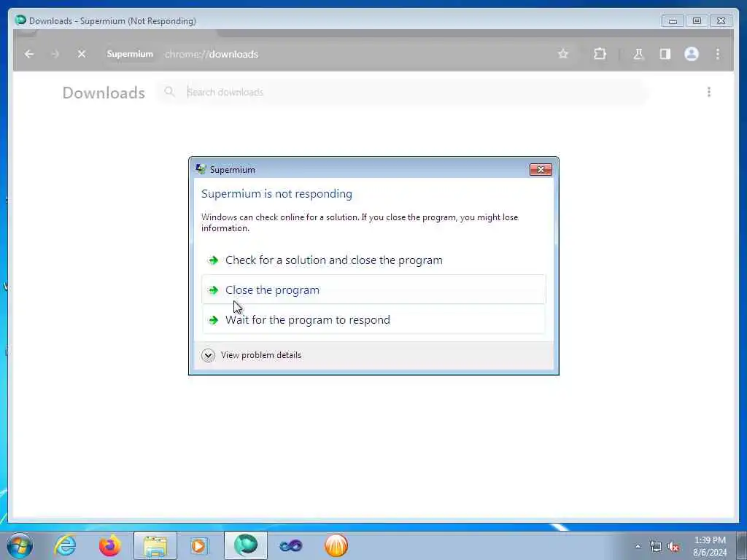Viewport: 747px width, 560px height.
Task: Open Windows Explorer from the taskbar
Action: point(155,545)
